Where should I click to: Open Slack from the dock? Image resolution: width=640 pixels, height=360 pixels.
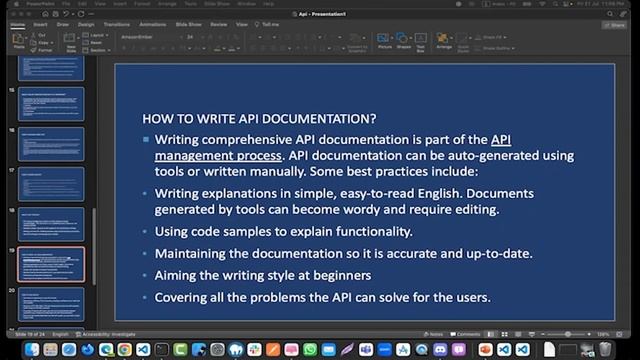pos(254,349)
